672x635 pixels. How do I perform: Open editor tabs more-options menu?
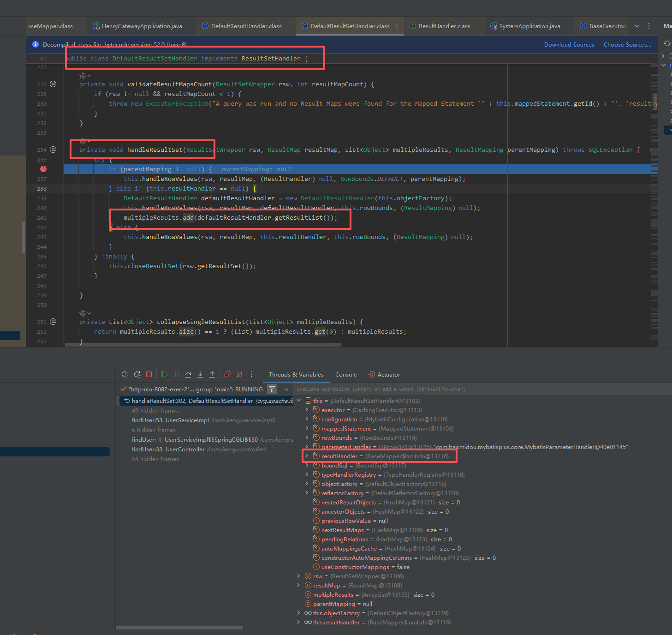649,26
